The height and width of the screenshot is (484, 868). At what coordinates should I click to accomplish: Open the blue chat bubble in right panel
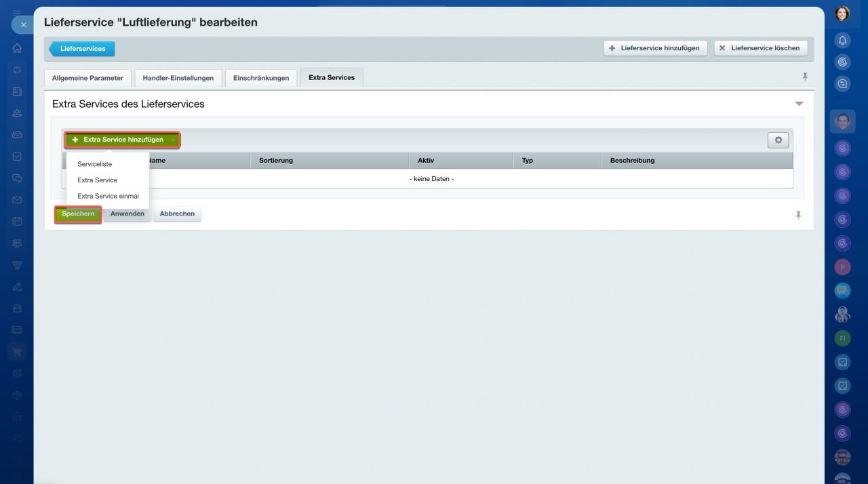click(x=842, y=291)
